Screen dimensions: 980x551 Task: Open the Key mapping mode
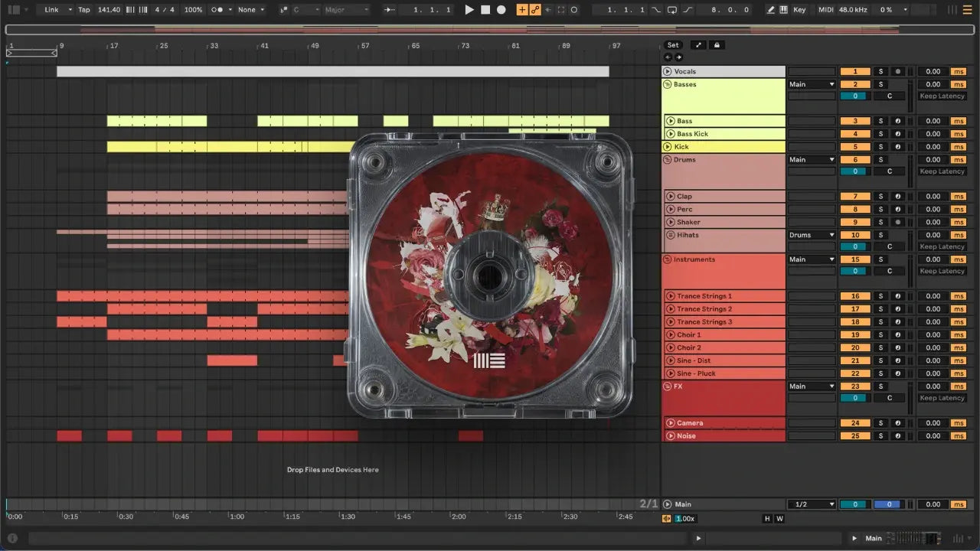coord(799,10)
